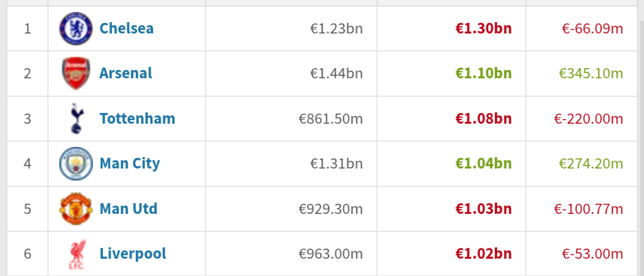Image resolution: width=644 pixels, height=276 pixels.
Task: Open the Man Utd club link
Action: coord(128,208)
